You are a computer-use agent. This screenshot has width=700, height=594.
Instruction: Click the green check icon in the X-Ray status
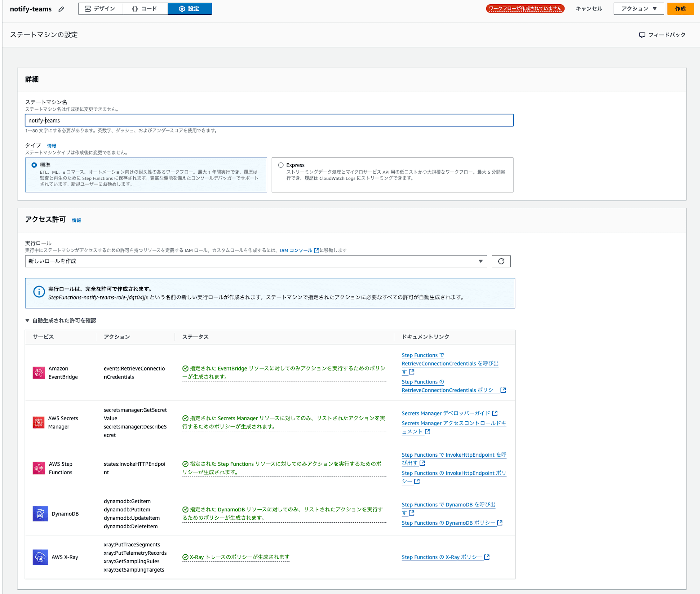click(x=185, y=557)
